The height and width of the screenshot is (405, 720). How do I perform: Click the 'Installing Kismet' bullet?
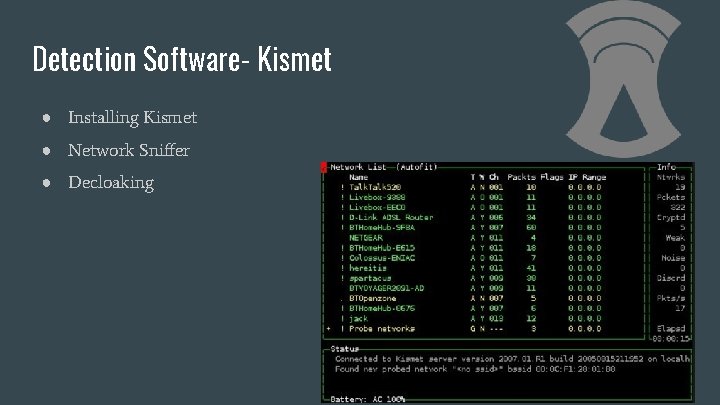click(x=133, y=118)
